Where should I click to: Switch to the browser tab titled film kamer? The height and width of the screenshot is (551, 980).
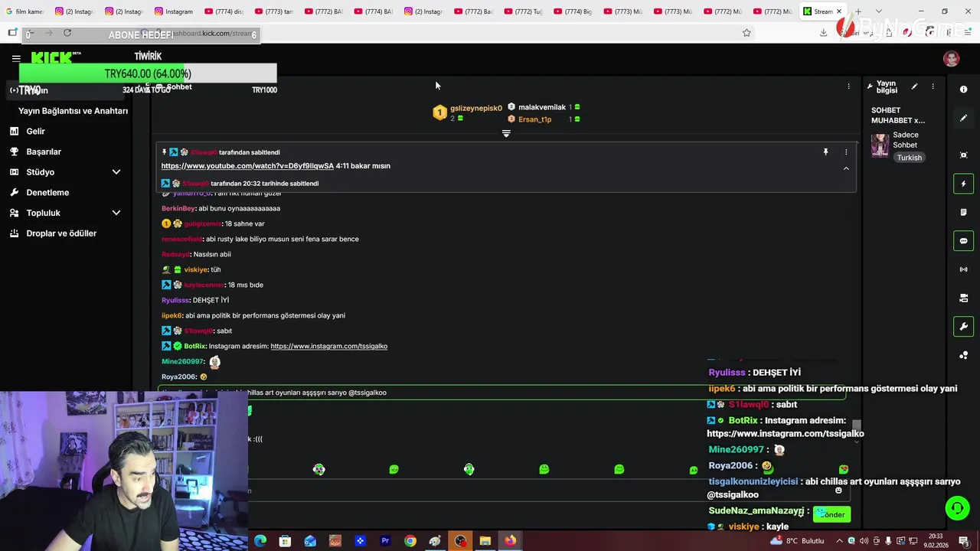[x=24, y=11]
